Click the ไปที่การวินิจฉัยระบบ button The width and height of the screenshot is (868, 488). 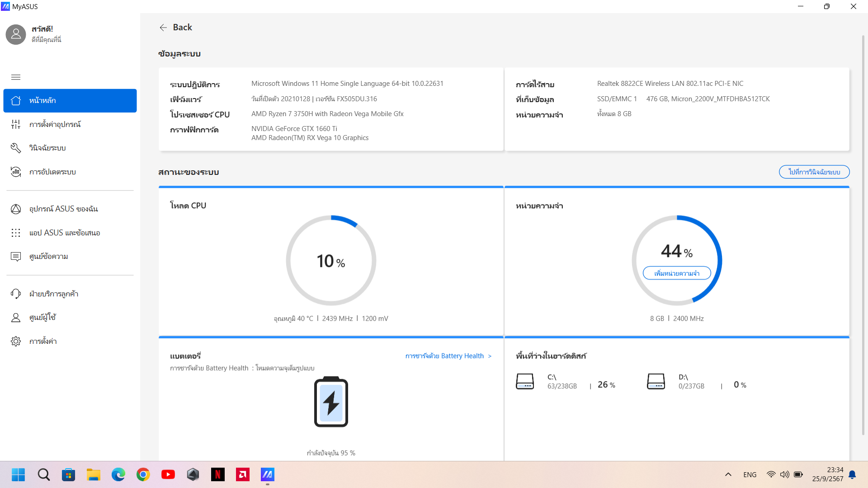[814, 172]
